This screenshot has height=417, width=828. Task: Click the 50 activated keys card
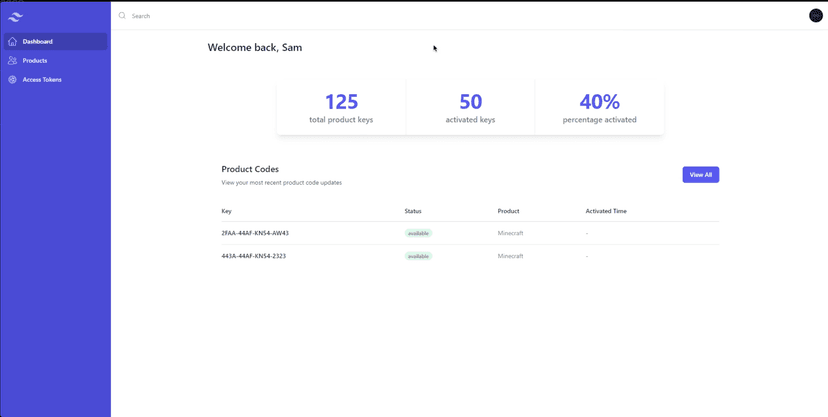[x=470, y=108]
